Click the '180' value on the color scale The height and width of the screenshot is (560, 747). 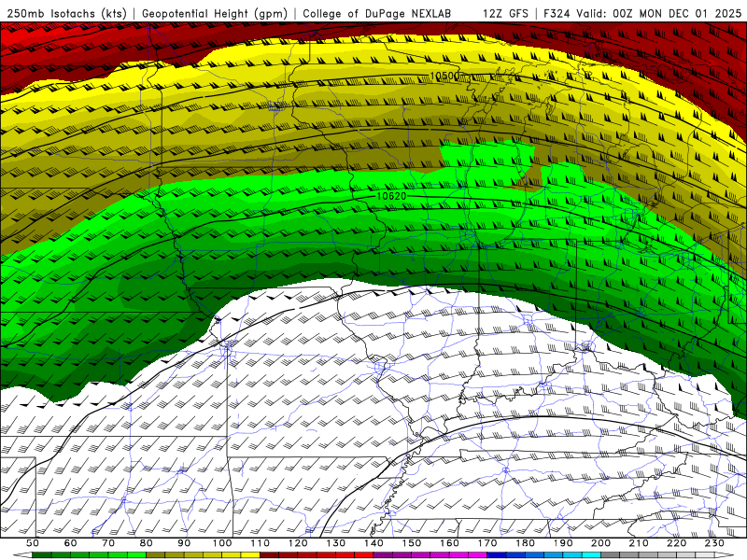pyautogui.click(x=526, y=543)
